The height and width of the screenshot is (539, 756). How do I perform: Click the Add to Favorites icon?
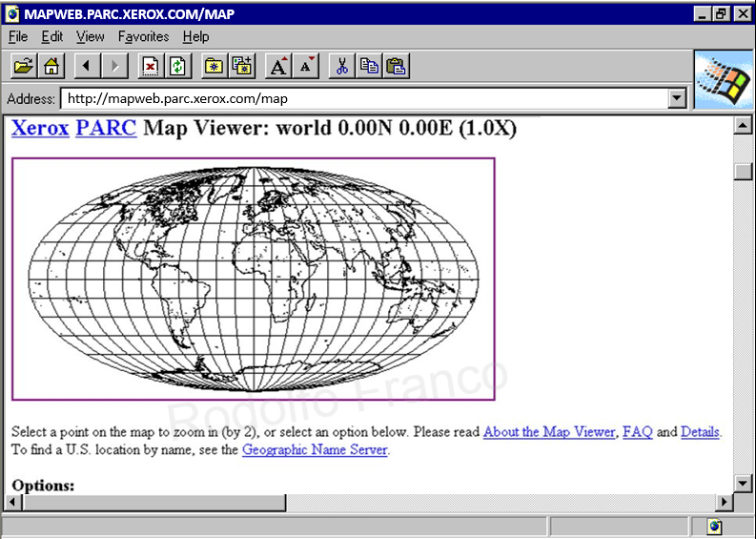tap(242, 66)
